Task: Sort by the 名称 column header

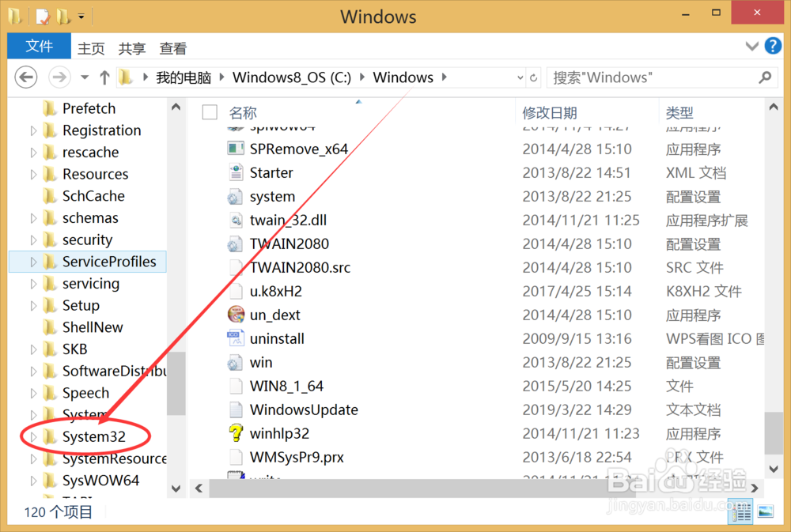Action: (243, 112)
